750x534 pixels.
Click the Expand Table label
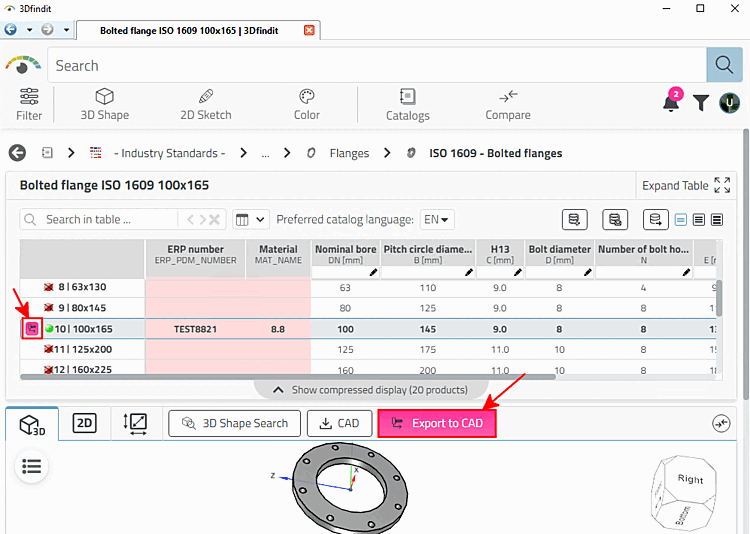click(675, 185)
